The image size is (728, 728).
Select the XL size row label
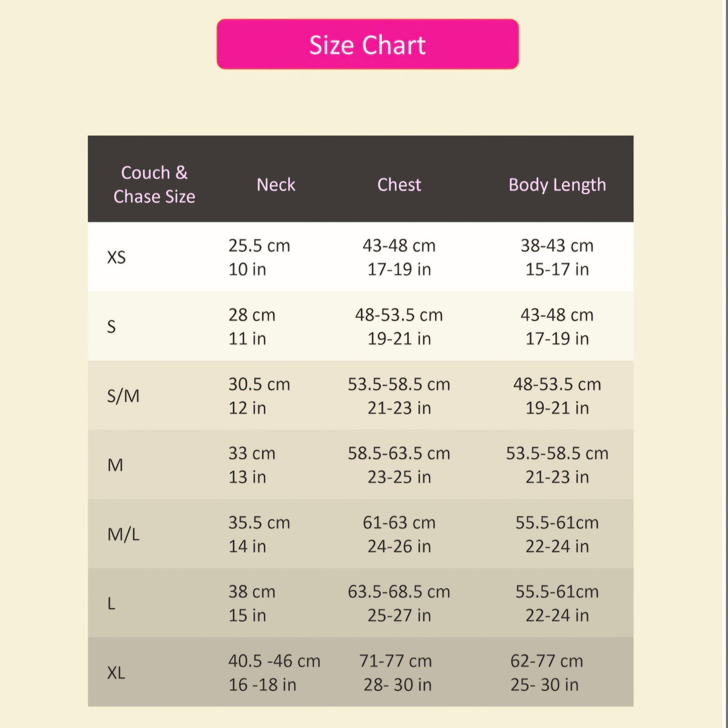tap(116, 673)
